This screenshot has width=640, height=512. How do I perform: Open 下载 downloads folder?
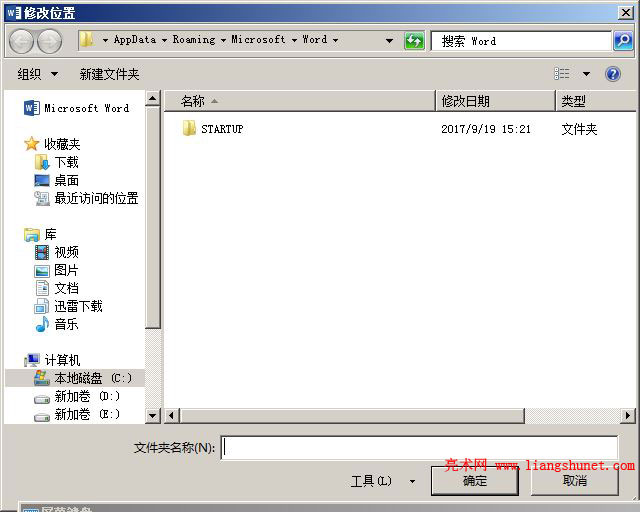pyautogui.click(x=56, y=162)
